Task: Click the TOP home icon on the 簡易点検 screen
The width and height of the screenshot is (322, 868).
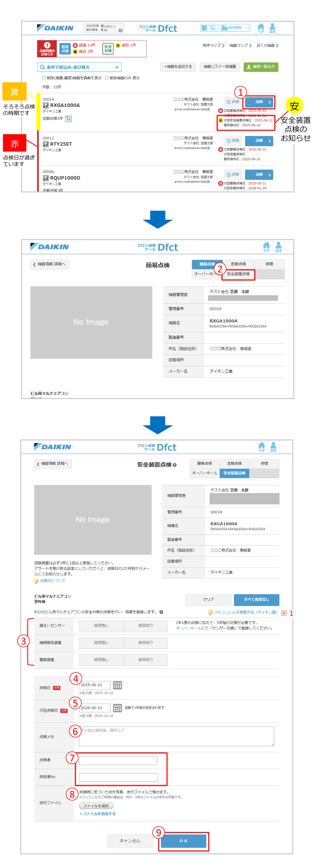Action: click(266, 247)
